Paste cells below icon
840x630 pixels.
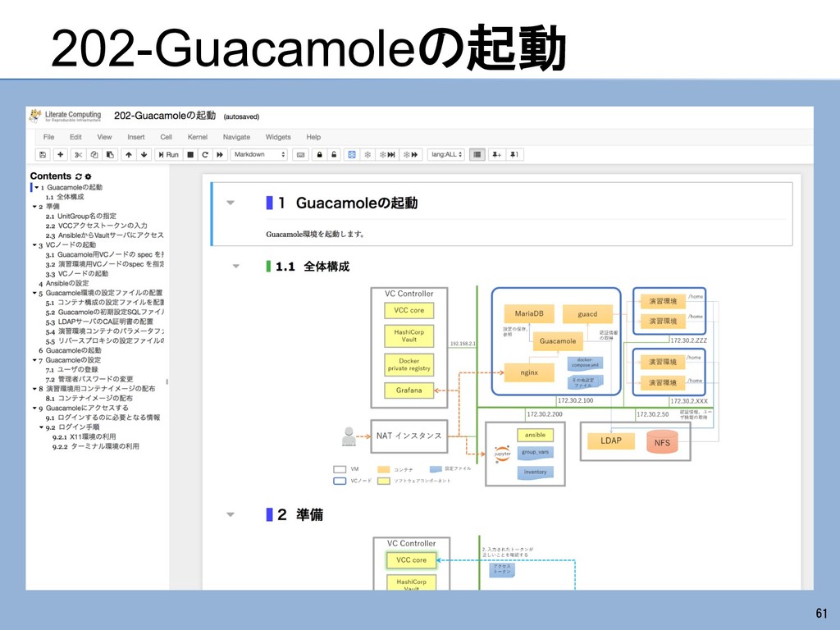pyautogui.click(x=111, y=155)
